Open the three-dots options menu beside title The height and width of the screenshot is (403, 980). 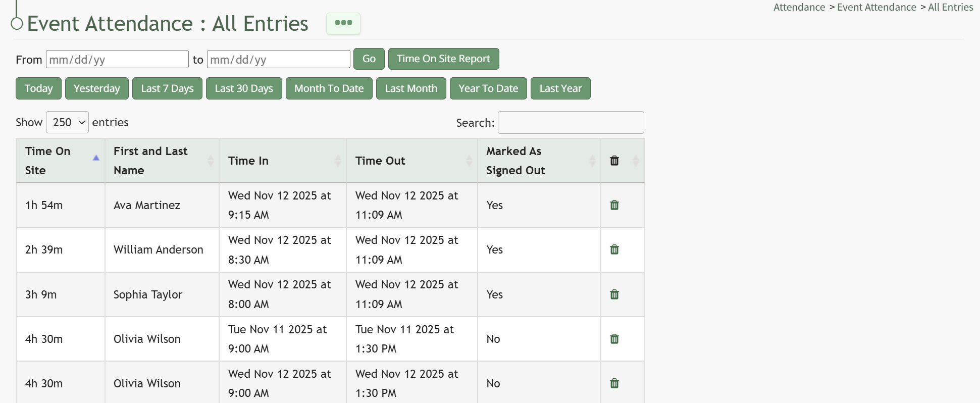click(343, 24)
